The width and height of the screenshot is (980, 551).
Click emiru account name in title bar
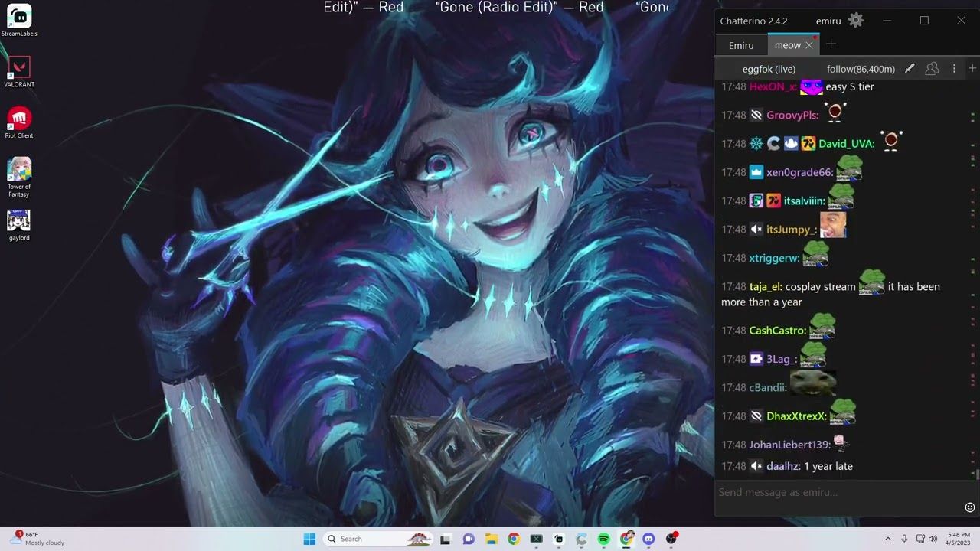coord(829,21)
